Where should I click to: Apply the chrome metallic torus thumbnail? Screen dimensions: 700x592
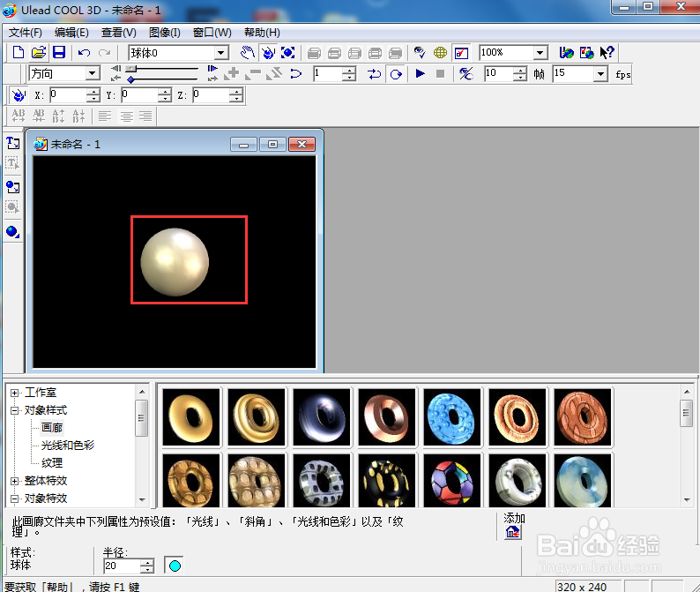[322, 417]
